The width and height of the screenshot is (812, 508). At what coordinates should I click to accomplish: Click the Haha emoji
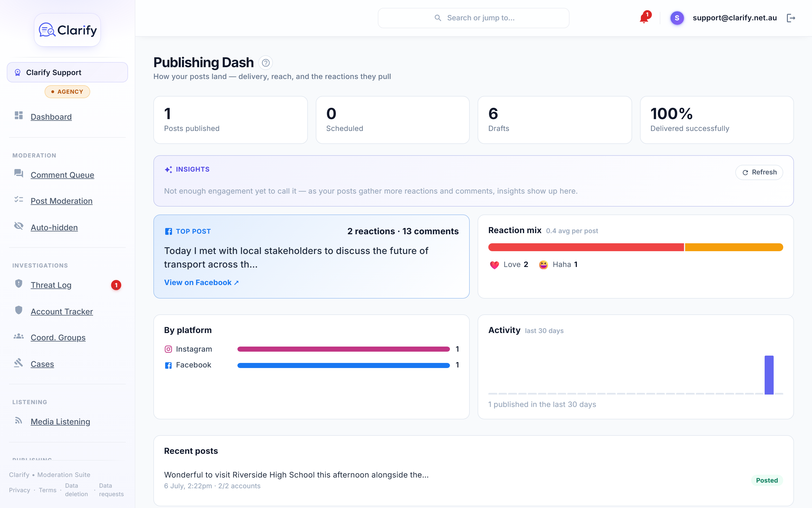click(x=544, y=265)
